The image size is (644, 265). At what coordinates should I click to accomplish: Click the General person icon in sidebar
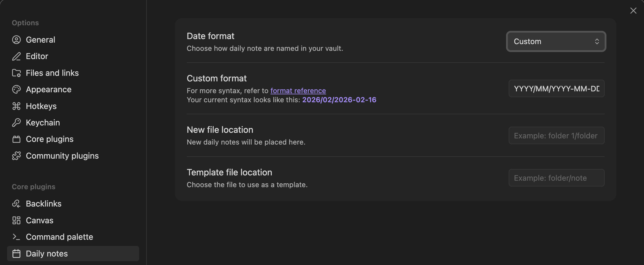point(16,40)
